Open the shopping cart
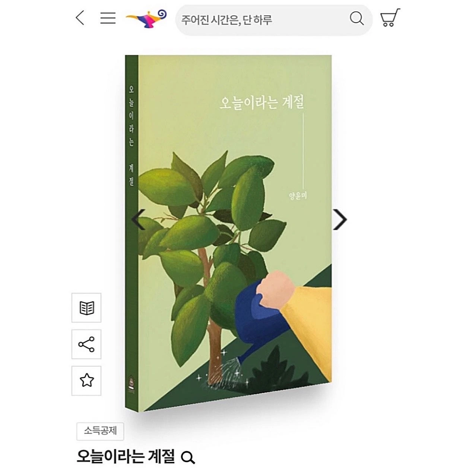 (x=390, y=18)
